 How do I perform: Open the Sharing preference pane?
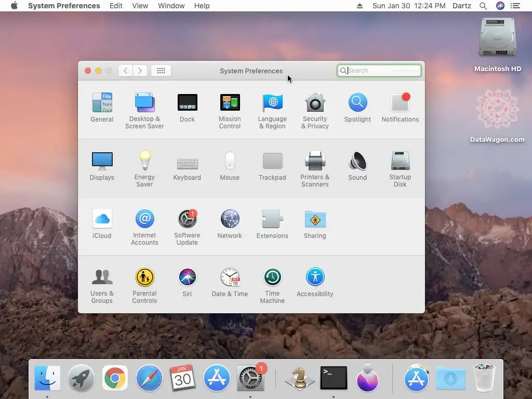[x=315, y=224]
